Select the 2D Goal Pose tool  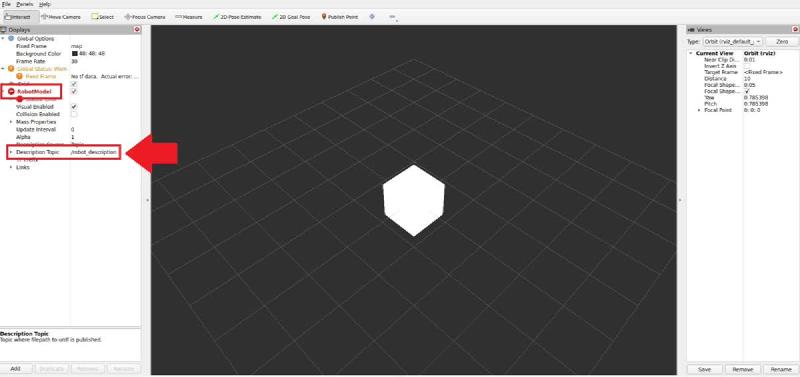291,17
